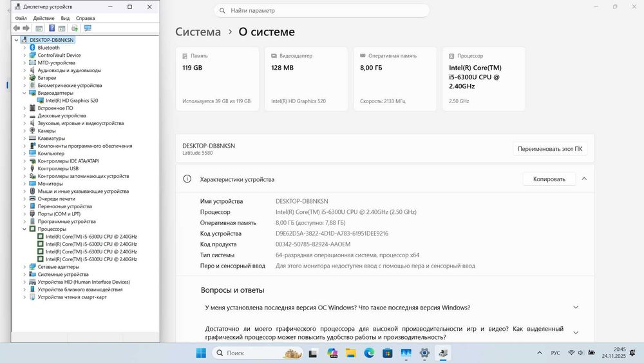The image size is (644, 363).
Task: Click the Камеры camera icon
Action: point(32,131)
